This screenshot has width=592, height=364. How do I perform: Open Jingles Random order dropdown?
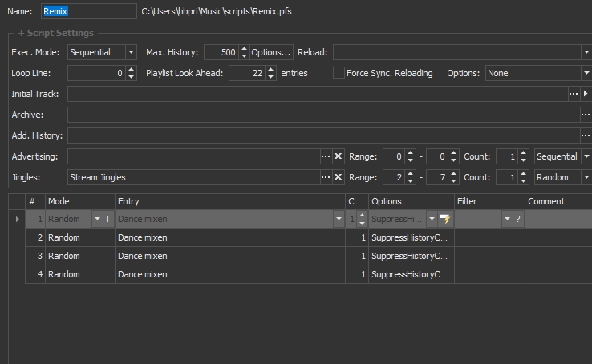(586, 177)
